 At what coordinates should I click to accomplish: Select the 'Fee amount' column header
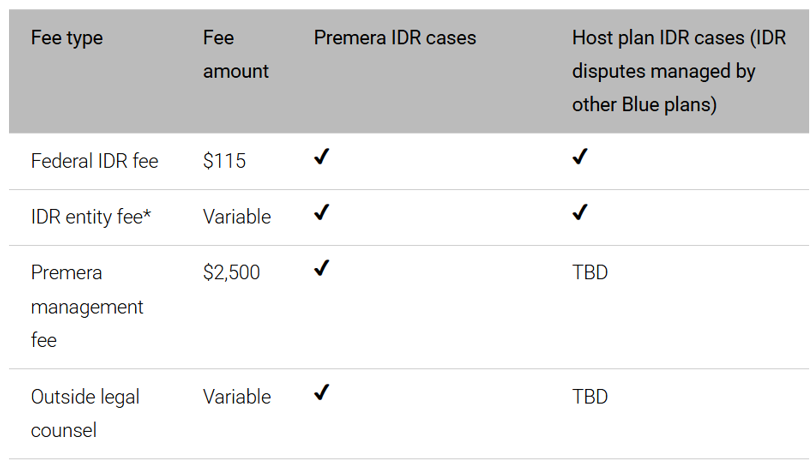(235, 54)
